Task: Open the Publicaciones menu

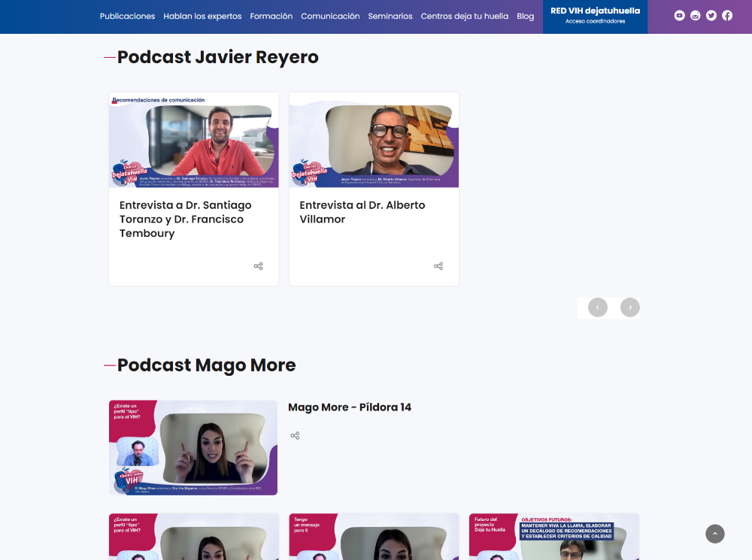Action: pyautogui.click(x=127, y=17)
